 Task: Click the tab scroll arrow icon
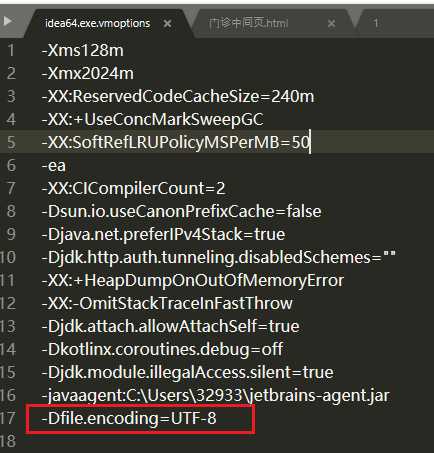pyautogui.click(x=7, y=21)
